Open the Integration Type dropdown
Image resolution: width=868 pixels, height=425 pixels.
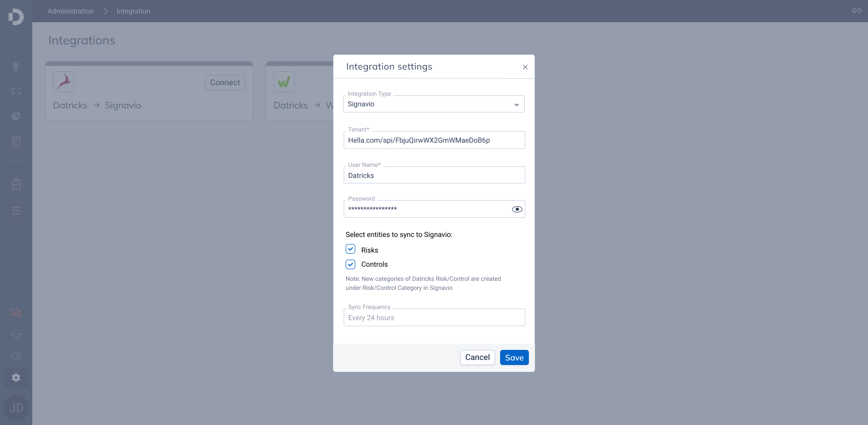coord(434,104)
